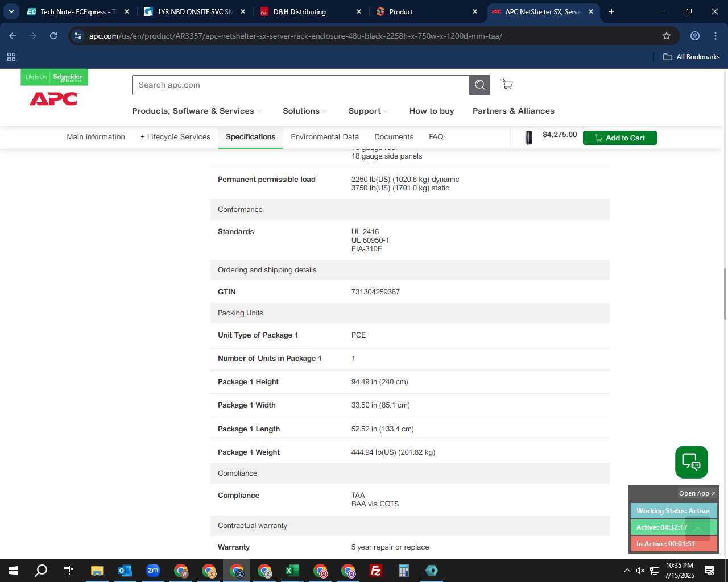Viewport: 728px width, 582px height.
Task: Reload the page
Action: [x=53, y=36]
